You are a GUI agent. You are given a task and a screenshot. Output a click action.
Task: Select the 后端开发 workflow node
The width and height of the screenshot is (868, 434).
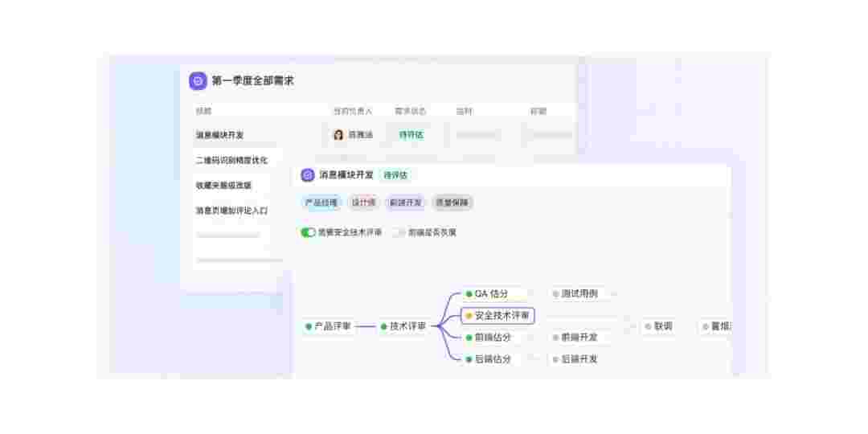coord(579,358)
